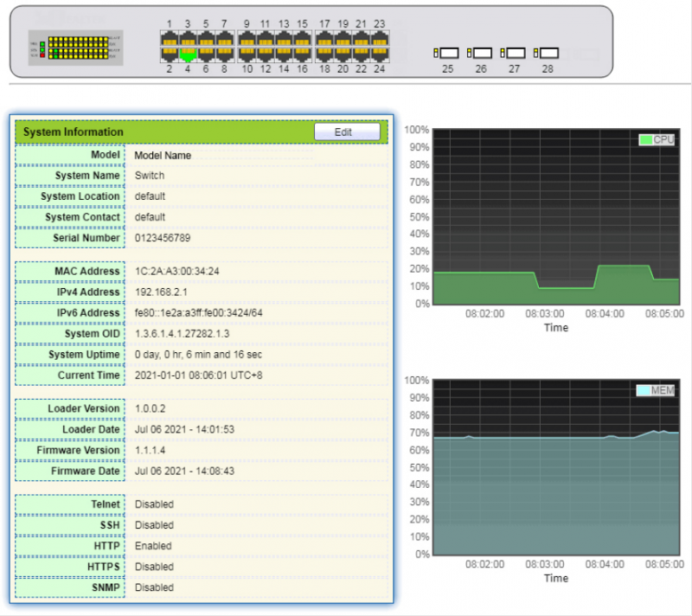Select Ethernet port 18 icon
The image size is (692, 616).
[x=324, y=55]
